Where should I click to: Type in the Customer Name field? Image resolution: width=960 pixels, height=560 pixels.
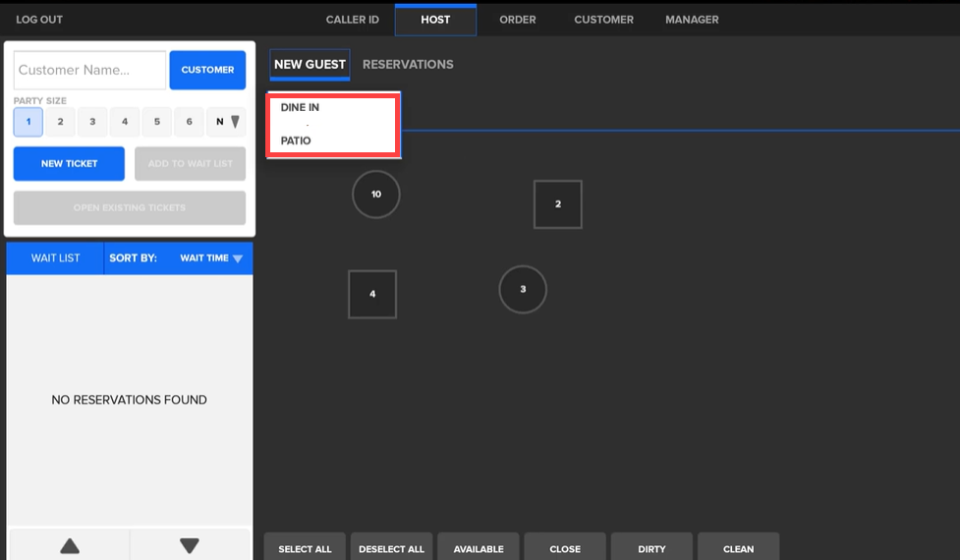(x=89, y=71)
